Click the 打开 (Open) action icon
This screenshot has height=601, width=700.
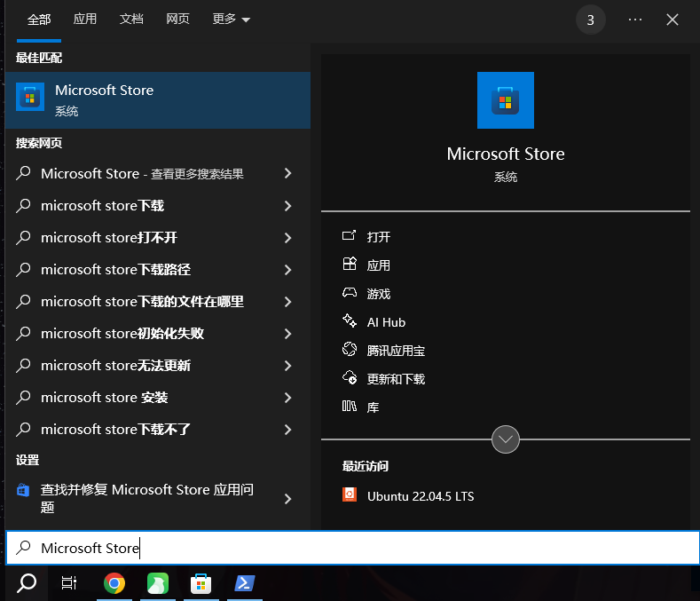pyautogui.click(x=349, y=235)
